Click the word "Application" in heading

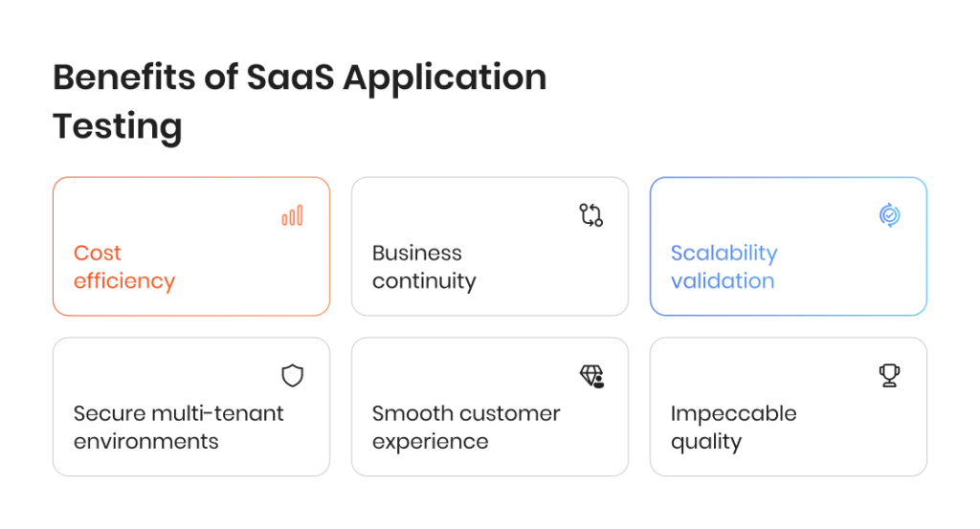pos(445,77)
